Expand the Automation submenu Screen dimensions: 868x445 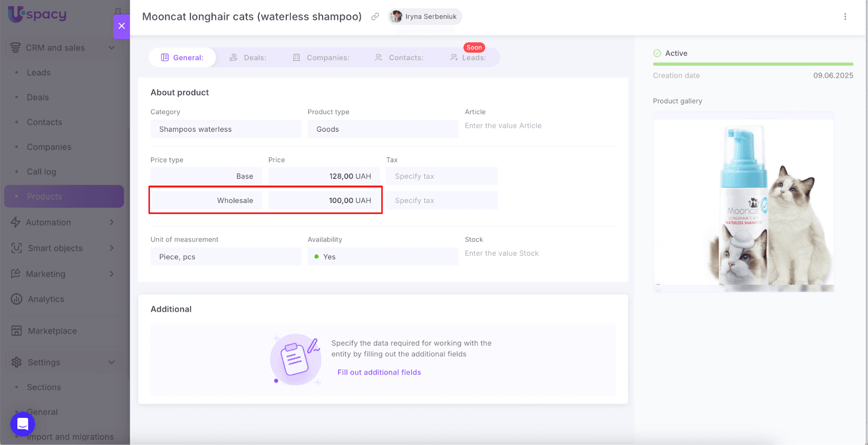[111, 223]
